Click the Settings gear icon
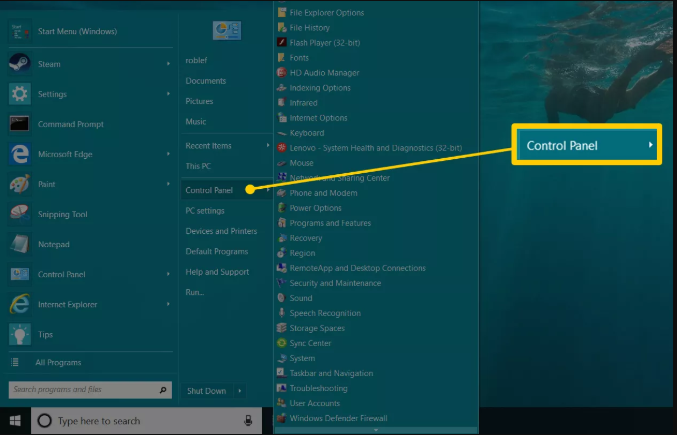 tap(20, 94)
